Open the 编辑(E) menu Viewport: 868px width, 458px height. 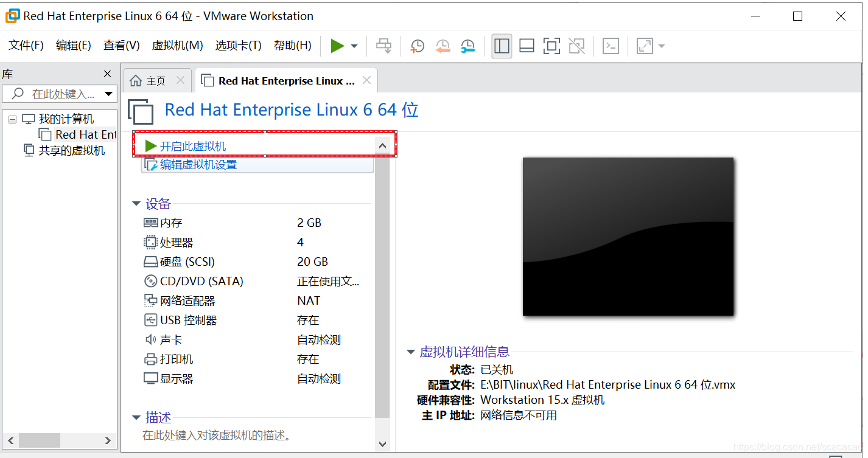[x=74, y=46]
